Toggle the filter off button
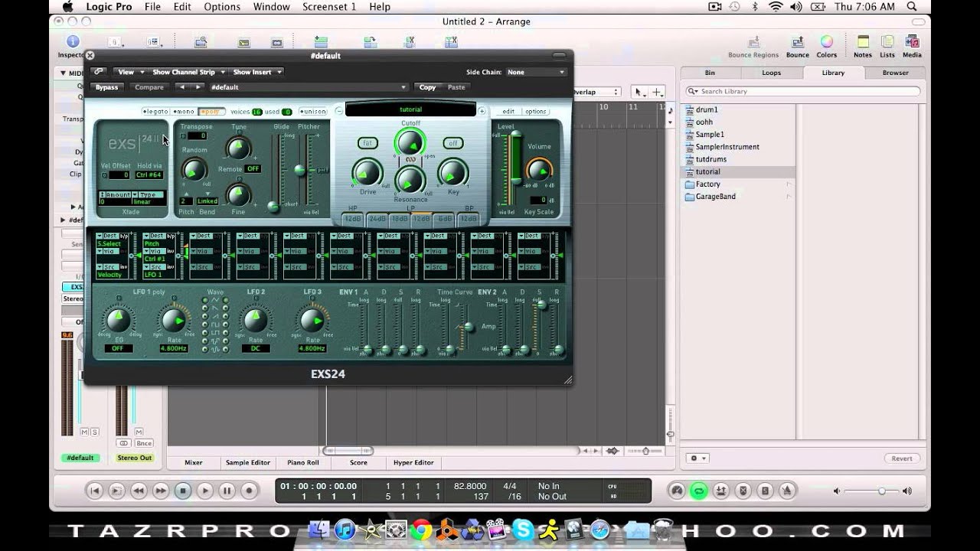 click(x=453, y=143)
